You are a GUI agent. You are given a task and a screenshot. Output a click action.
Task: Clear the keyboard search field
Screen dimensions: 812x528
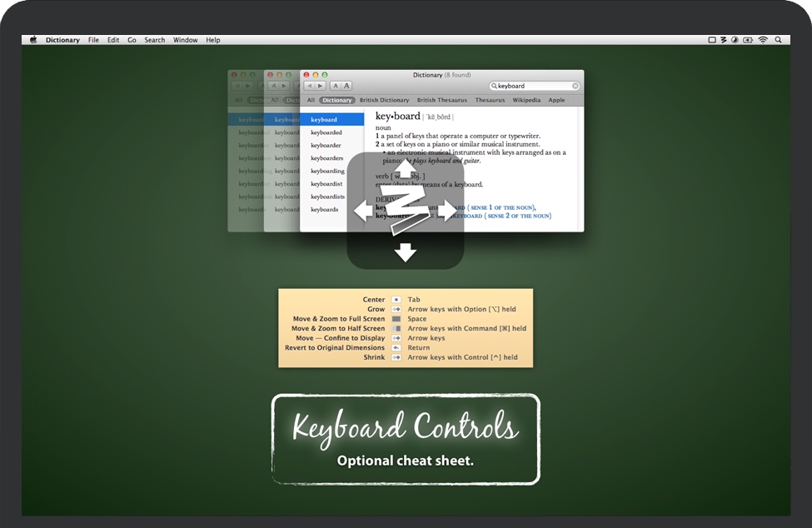[575, 86]
